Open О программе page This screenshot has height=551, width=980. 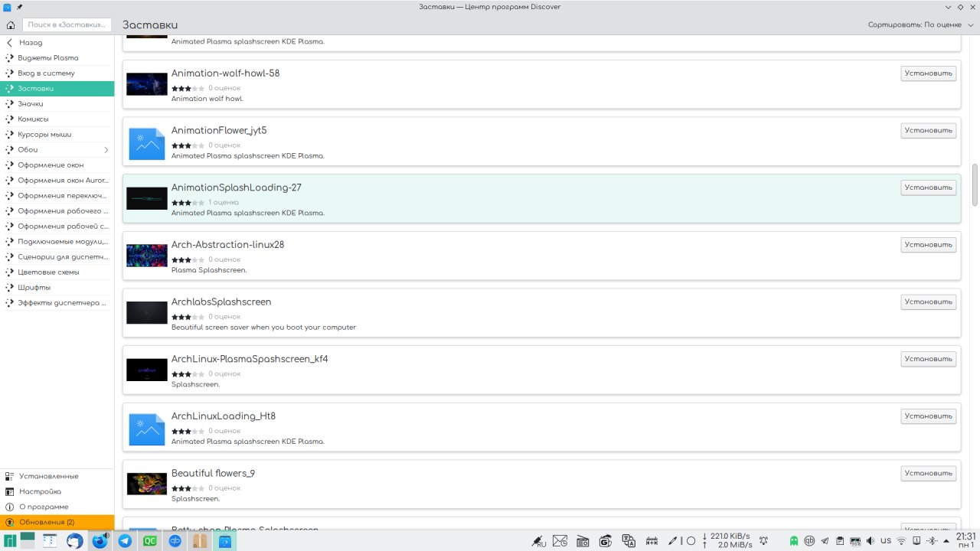57,507
